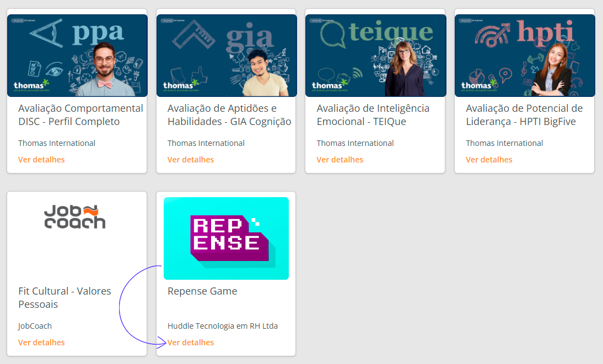The image size is (603, 364).
Task: Open Ver detalhes for HPTI BigFive
Action: [x=489, y=160]
